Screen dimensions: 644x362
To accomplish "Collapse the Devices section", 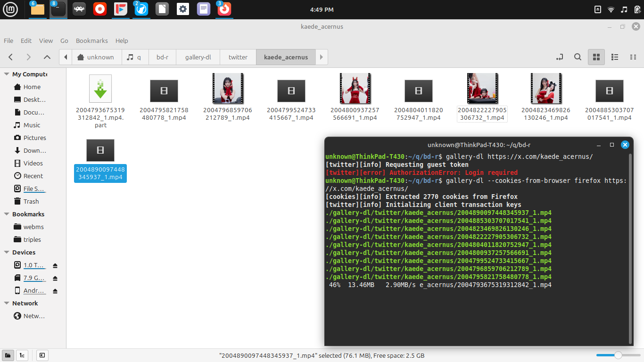I will click(7, 252).
